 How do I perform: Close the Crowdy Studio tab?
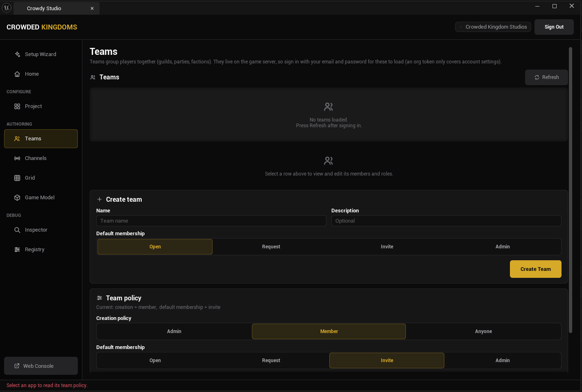pos(92,8)
